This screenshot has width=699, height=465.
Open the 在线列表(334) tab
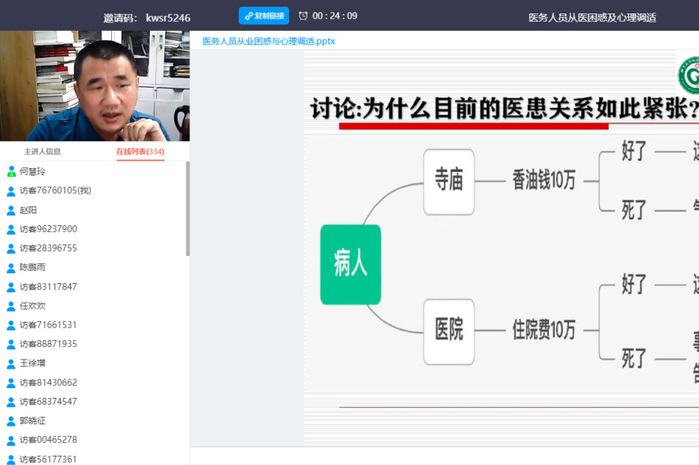(x=140, y=152)
